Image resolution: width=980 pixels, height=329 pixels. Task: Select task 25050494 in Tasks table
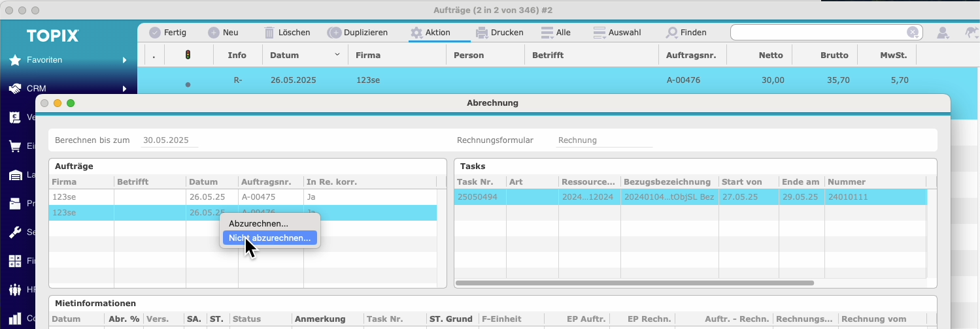click(690, 197)
